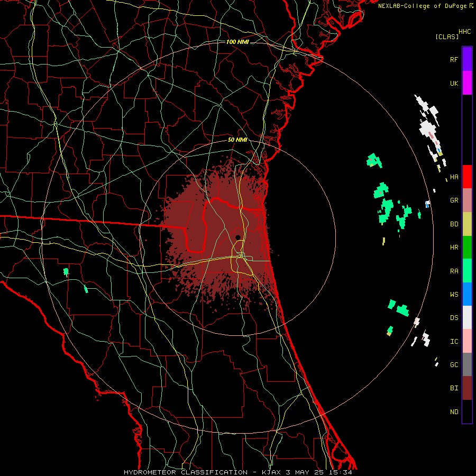476x476 pixels.
Task: Click the [CLAS] units label
Action: pos(447,36)
